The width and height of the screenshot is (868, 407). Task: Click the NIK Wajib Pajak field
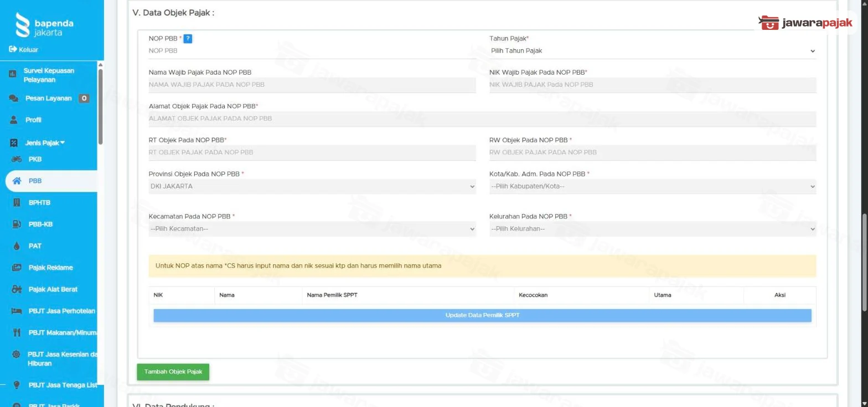click(x=653, y=85)
